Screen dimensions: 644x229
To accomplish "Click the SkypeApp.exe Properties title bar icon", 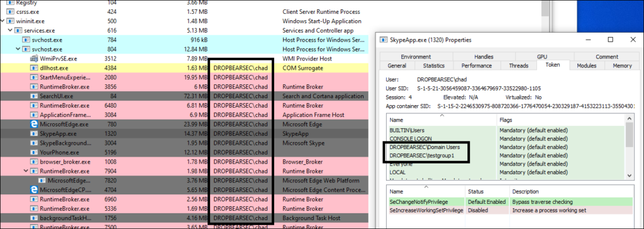I will (x=384, y=40).
